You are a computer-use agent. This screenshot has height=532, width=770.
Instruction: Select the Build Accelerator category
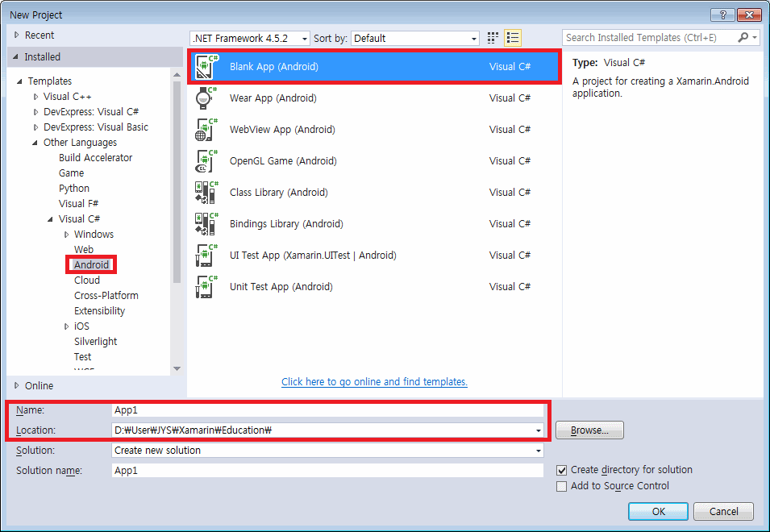(x=96, y=157)
